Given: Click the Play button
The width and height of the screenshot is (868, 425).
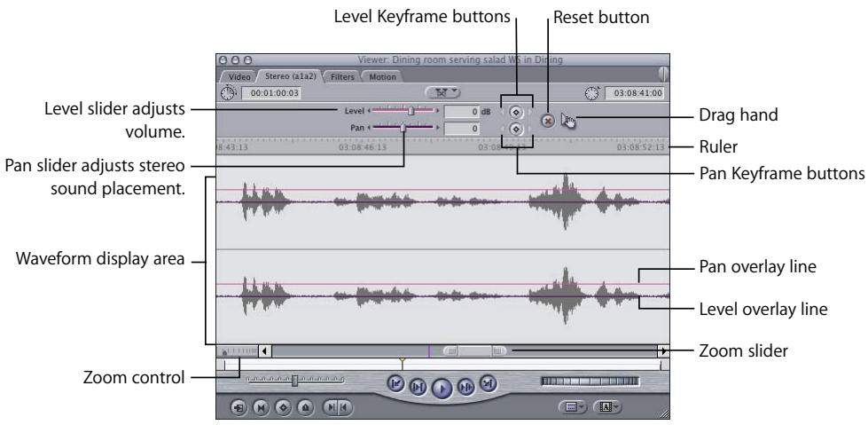Looking at the screenshot, I should pos(442,389).
